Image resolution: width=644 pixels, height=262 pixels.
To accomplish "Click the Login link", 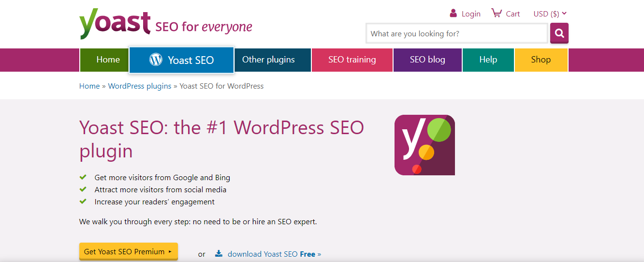I will tap(471, 14).
